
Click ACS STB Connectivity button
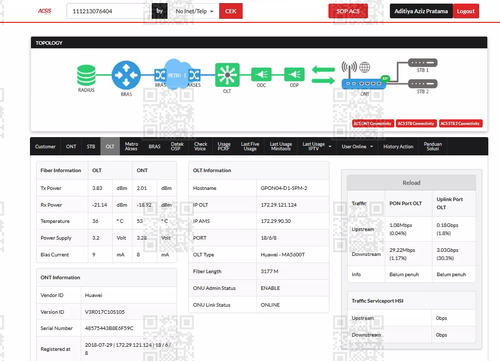[416, 123]
